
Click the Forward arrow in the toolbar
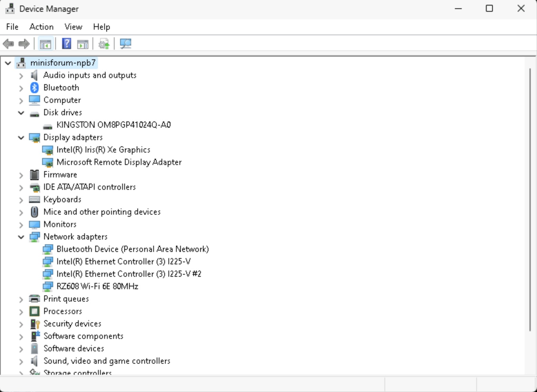[24, 44]
